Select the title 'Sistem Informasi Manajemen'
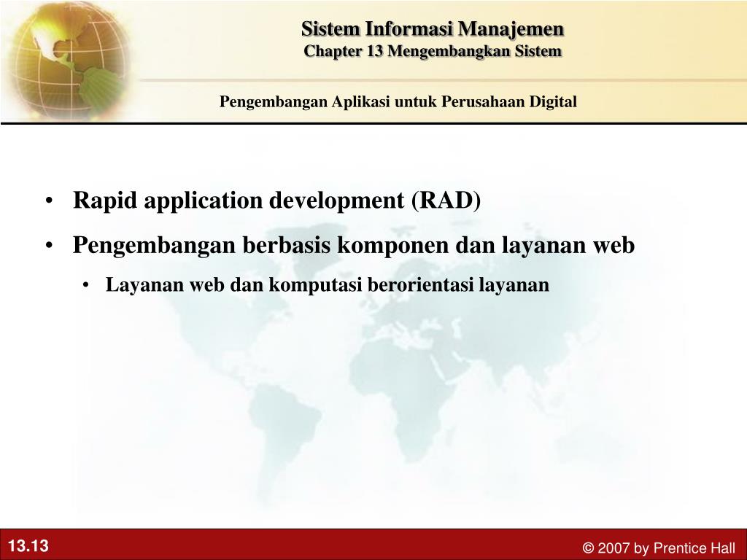The width and height of the screenshot is (747, 560). 433,29
